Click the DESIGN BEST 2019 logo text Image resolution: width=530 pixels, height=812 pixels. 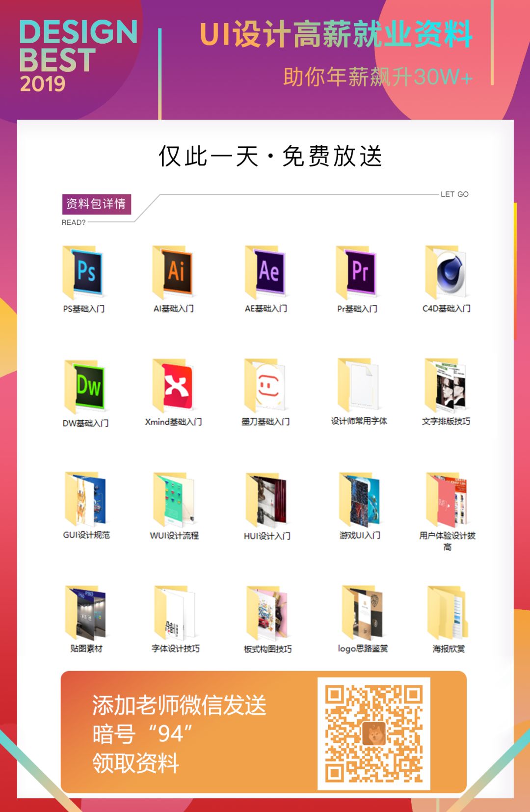[x=78, y=55]
